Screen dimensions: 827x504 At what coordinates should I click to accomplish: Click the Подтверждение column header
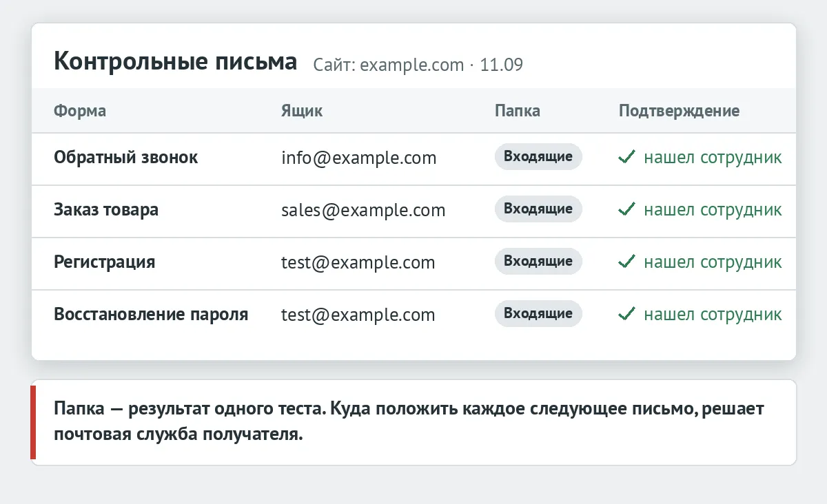tap(680, 111)
